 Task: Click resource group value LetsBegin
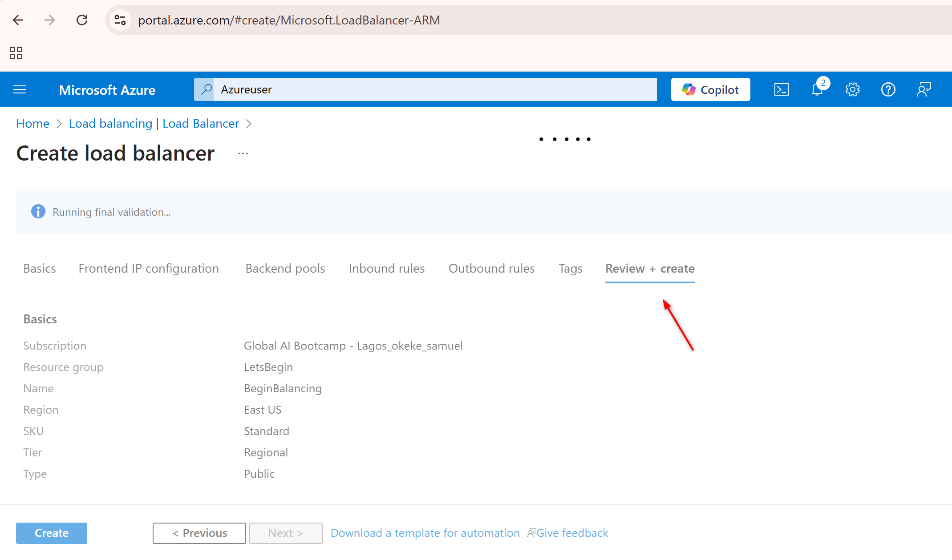(268, 367)
